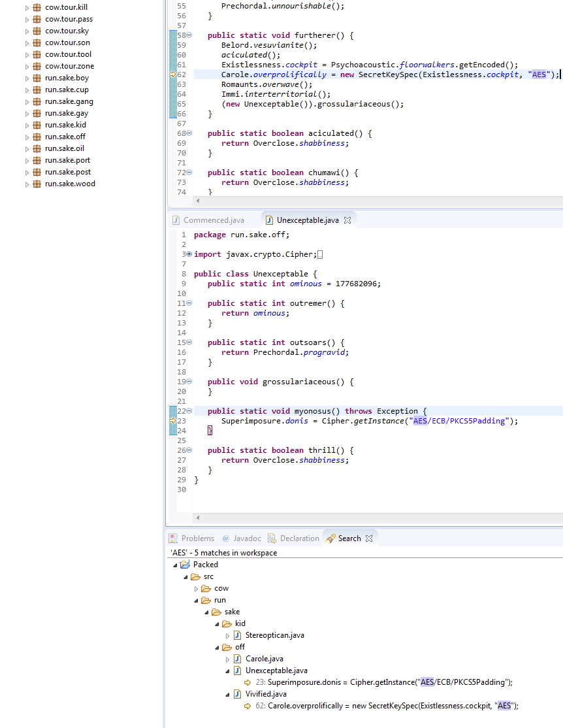Click search match arrow marker at line 23
Image resolution: width=563 pixels, height=728 pixels.
click(173, 421)
